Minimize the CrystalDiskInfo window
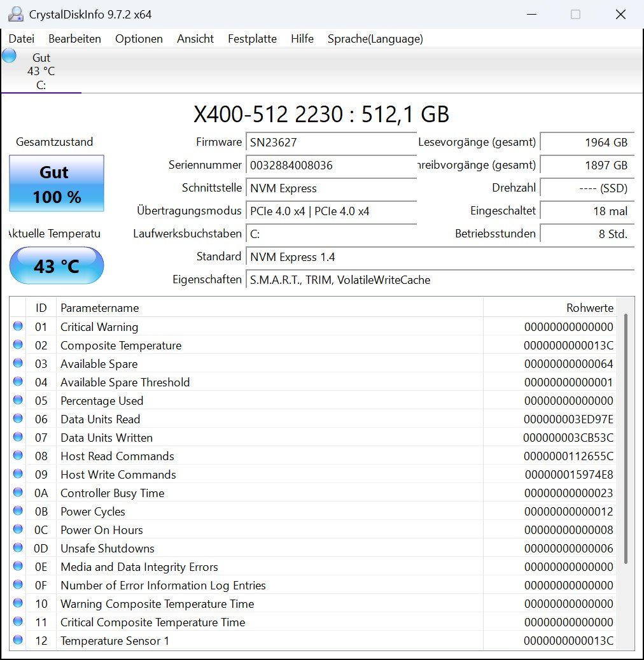Viewport: 644px width, 660px height. tap(531, 14)
